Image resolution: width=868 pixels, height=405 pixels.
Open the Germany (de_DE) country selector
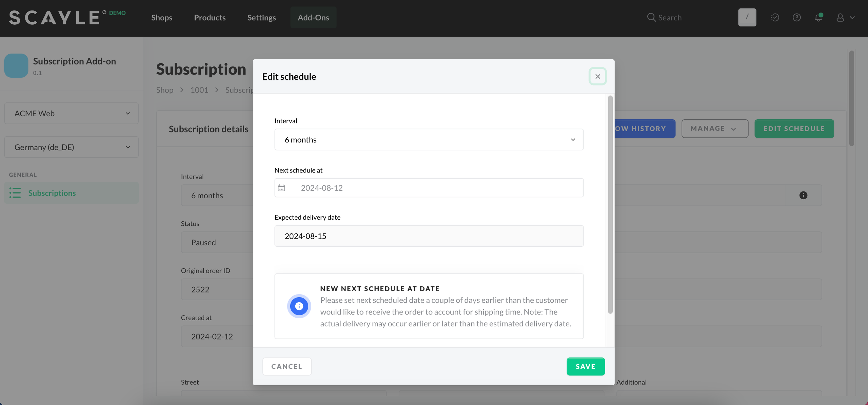point(71,147)
